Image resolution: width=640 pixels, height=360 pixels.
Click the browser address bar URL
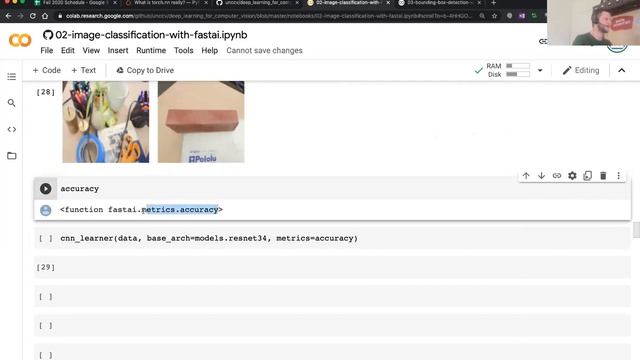coord(268,16)
